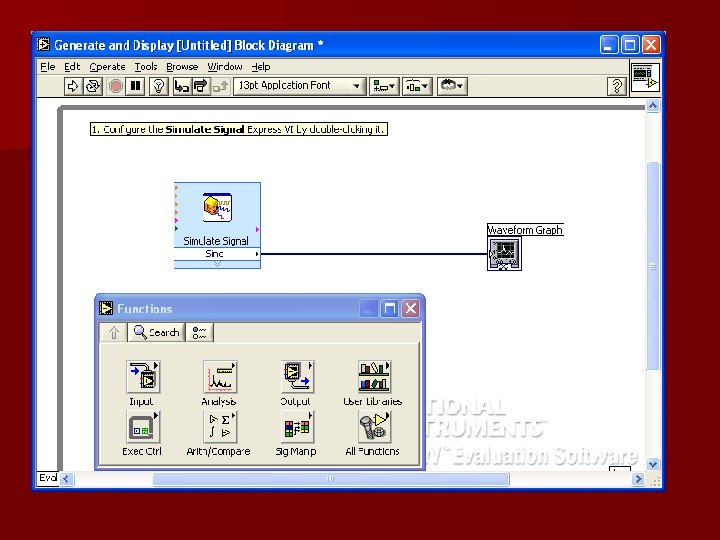Open the Exec Ctrl subpalette
Image resolution: width=720 pixels, height=540 pixels.
pos(143,427)
